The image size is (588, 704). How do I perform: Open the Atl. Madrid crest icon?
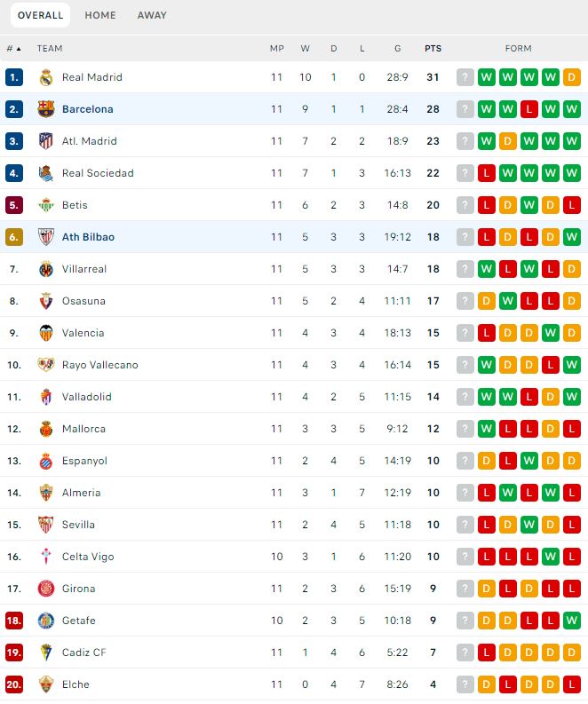(x=46, y=141)
